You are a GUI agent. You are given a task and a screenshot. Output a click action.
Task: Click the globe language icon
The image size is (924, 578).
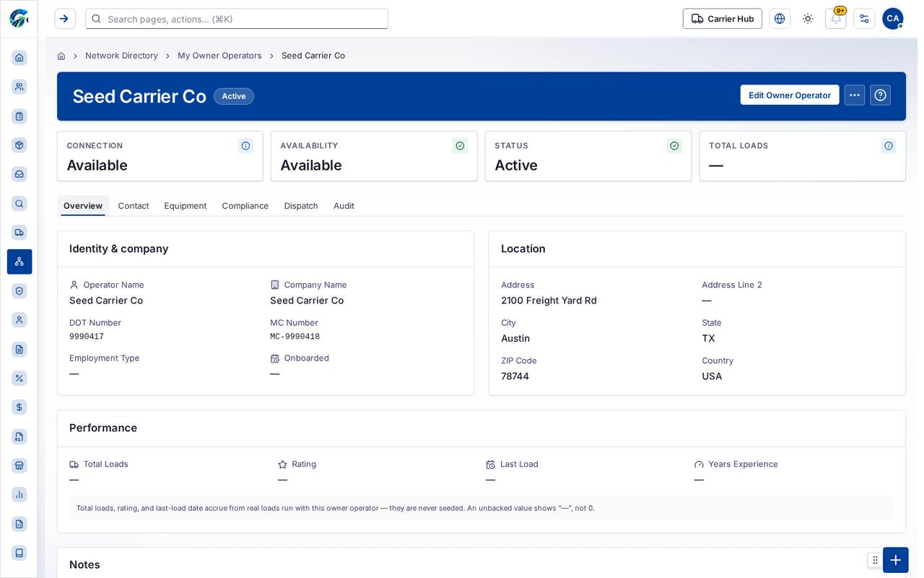click(x=780, y=19)
